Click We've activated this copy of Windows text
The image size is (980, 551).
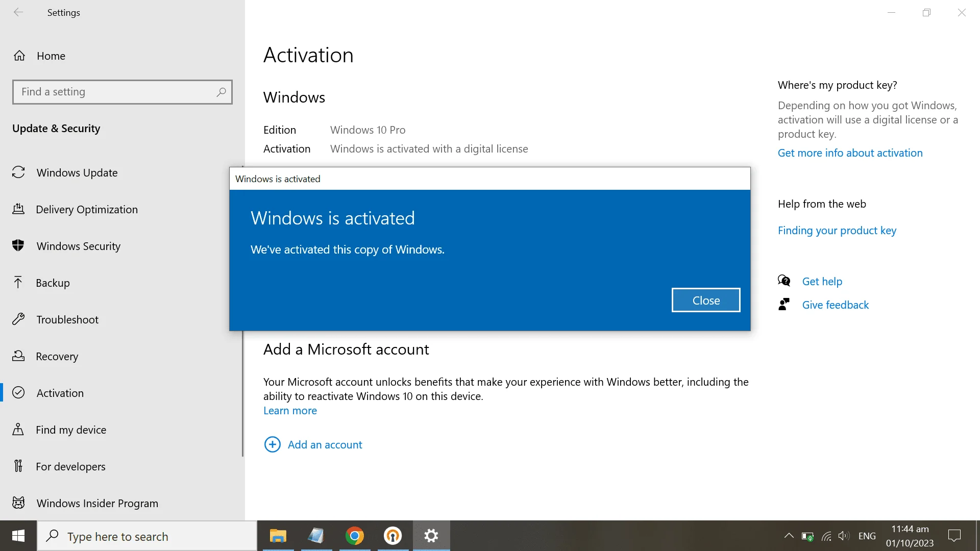coord(347,249)
